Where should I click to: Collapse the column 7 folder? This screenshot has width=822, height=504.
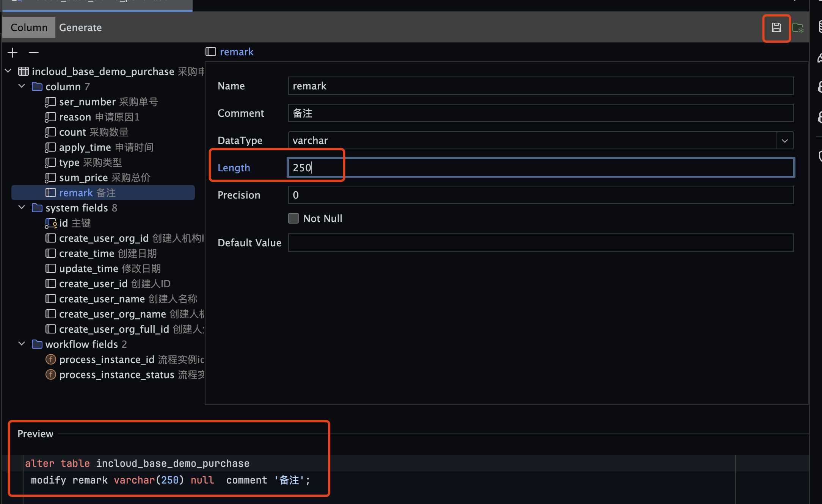point(22,86)
